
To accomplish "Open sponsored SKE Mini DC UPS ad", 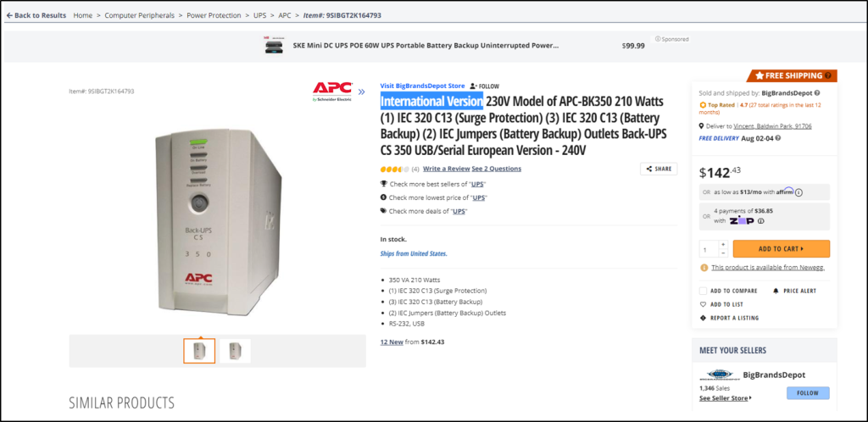I will 426,46.
